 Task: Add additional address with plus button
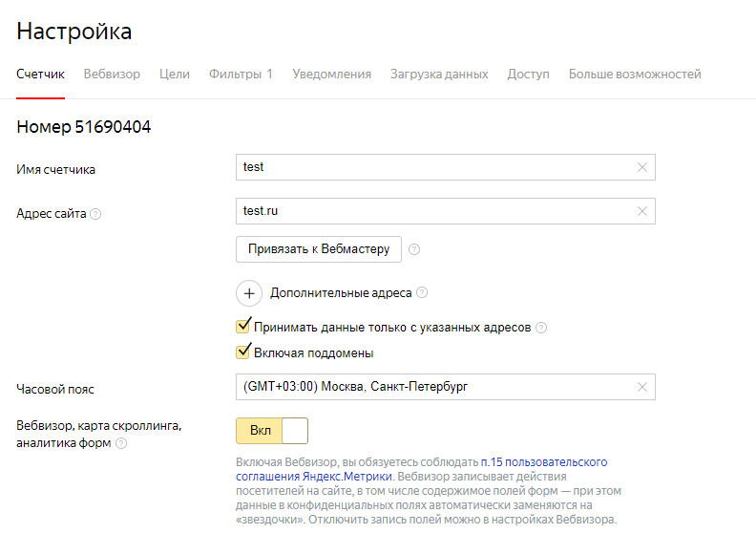[x=248, y=293]
